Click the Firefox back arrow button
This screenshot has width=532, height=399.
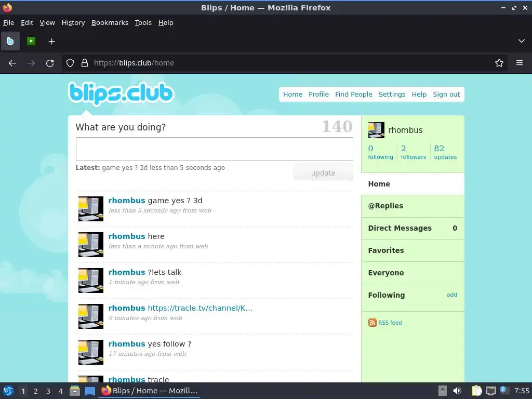coord(12,63)
